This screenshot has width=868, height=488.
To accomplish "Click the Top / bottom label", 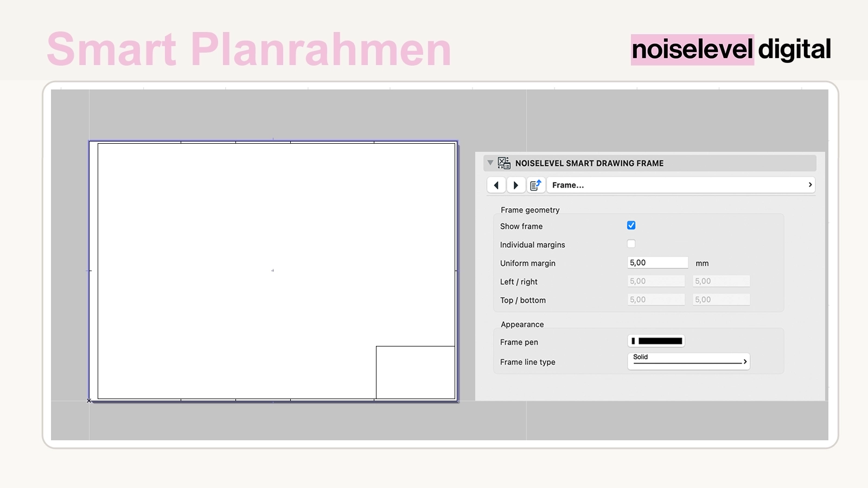I will (x=523, y=300).
